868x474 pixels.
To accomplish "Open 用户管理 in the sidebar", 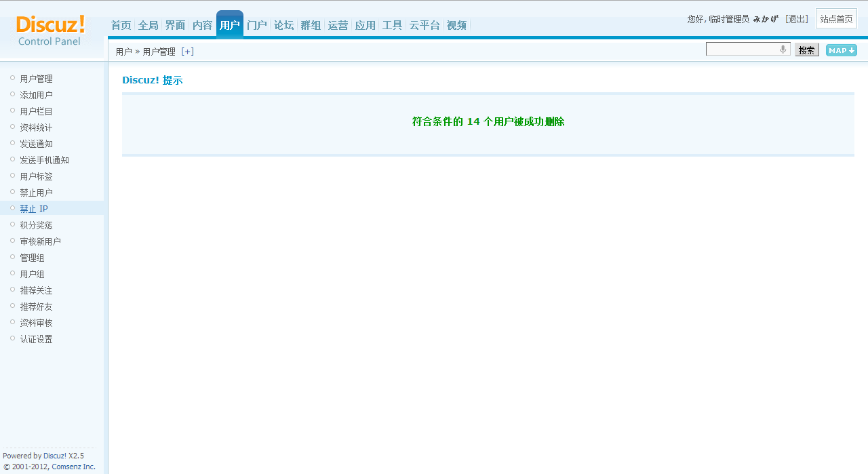I will 37,79.
